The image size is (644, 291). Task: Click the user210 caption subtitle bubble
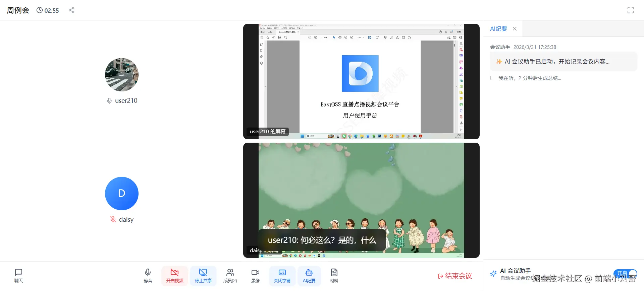(322, 240)
